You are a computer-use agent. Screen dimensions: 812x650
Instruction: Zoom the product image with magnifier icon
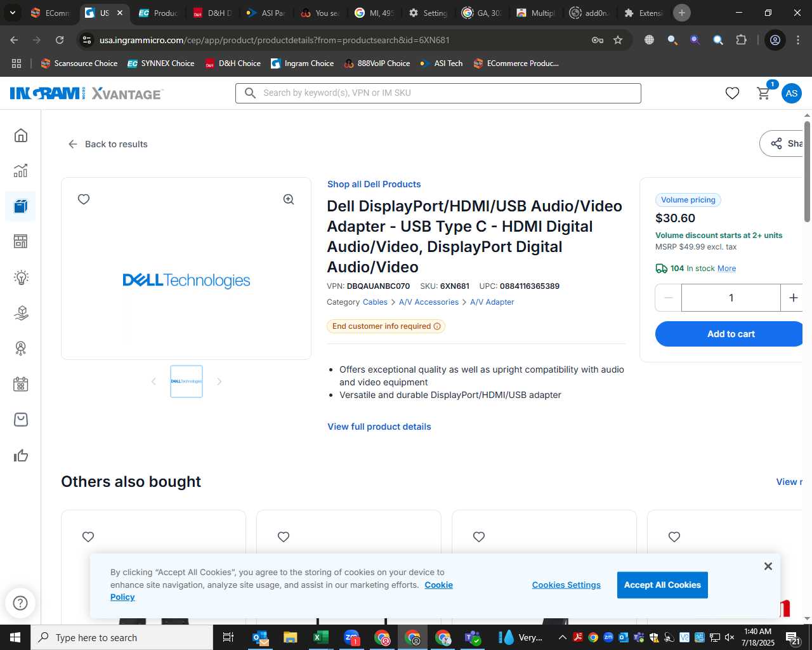(289, 199)
